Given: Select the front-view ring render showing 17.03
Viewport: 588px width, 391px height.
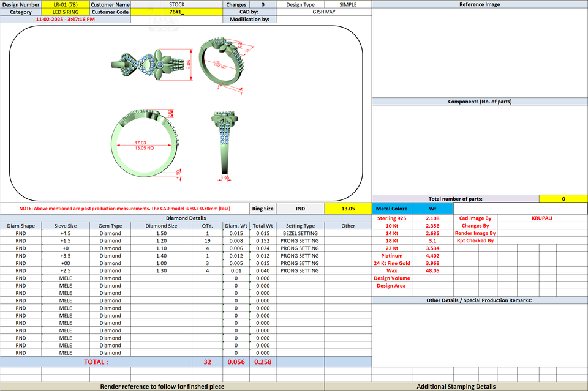Looking at the screenshot, I should 146,144.
